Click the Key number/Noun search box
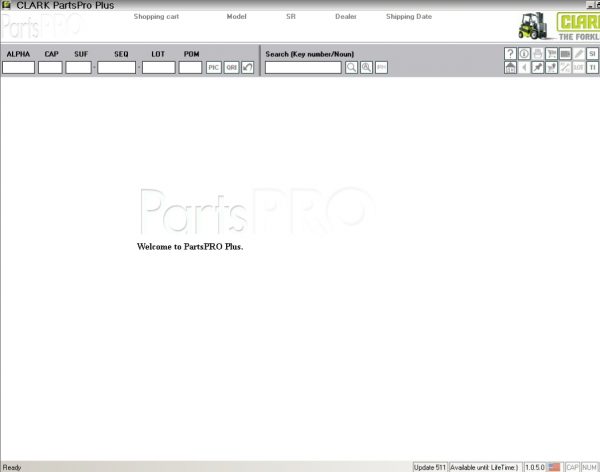Viewport: 600px width, 472px height. 303,67
